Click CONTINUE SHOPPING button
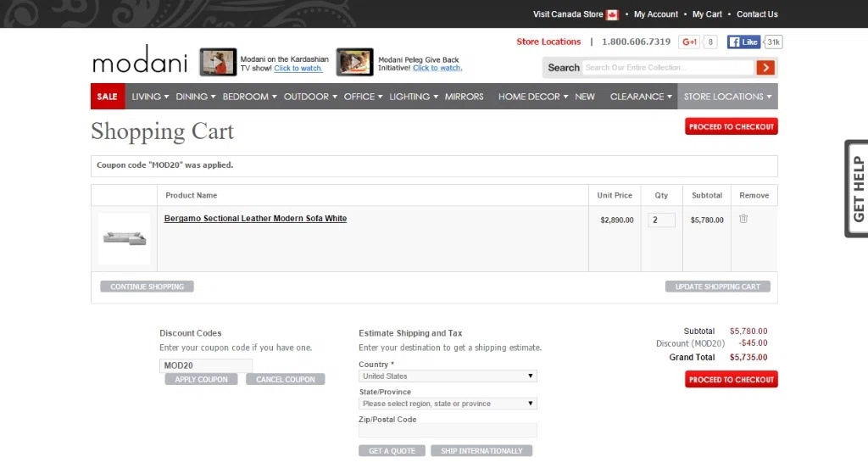Screen dimensions: 868x468 pyautogui.click(x=147, y=287)
